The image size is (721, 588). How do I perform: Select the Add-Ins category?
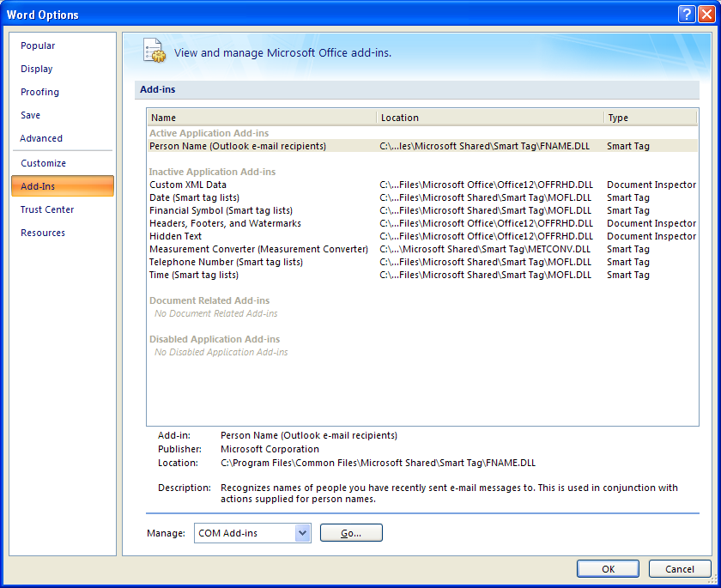(x=63, y=186)
